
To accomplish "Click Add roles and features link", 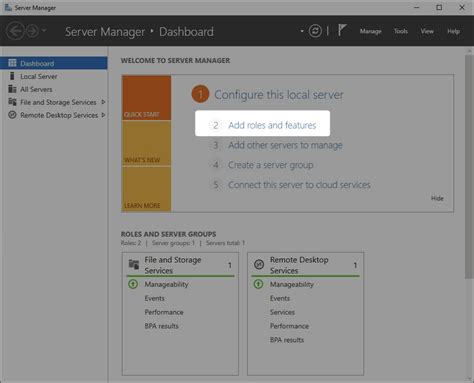I will 272,125.
